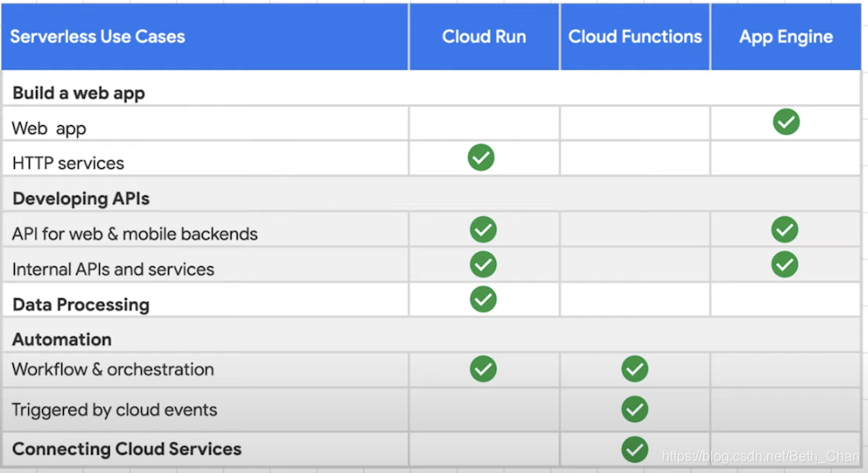Click the Triggered by cloud events label
868x473 pixels.
(x=114, y=410)
